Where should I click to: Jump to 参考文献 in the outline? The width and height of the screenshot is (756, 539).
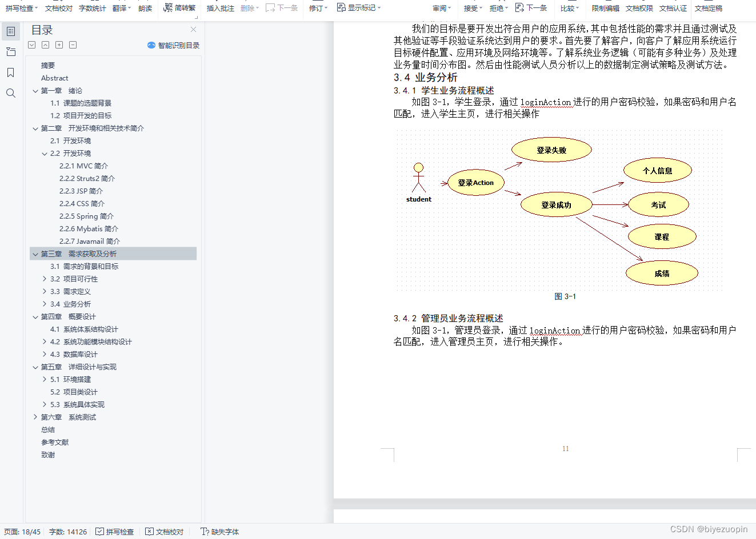(x=55, y=442)
